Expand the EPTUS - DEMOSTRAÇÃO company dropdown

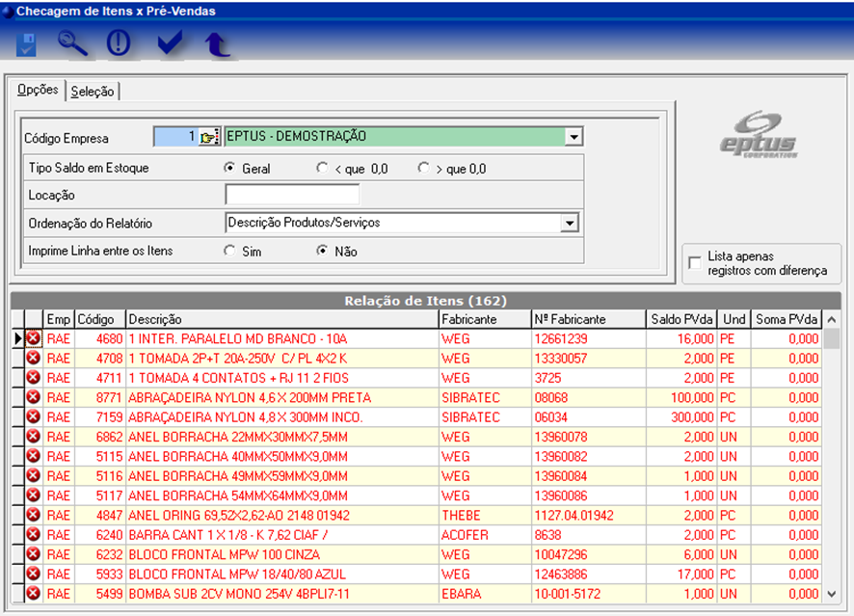574,137
